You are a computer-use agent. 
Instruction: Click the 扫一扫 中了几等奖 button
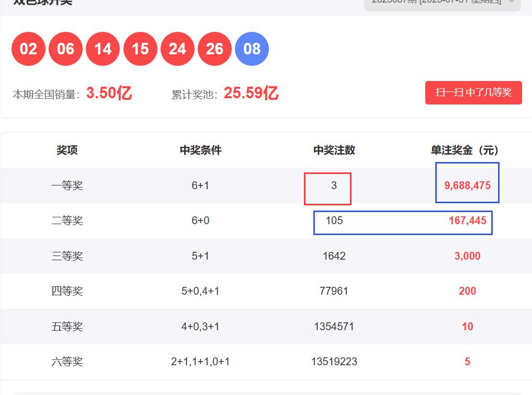[x=473, y=93]
